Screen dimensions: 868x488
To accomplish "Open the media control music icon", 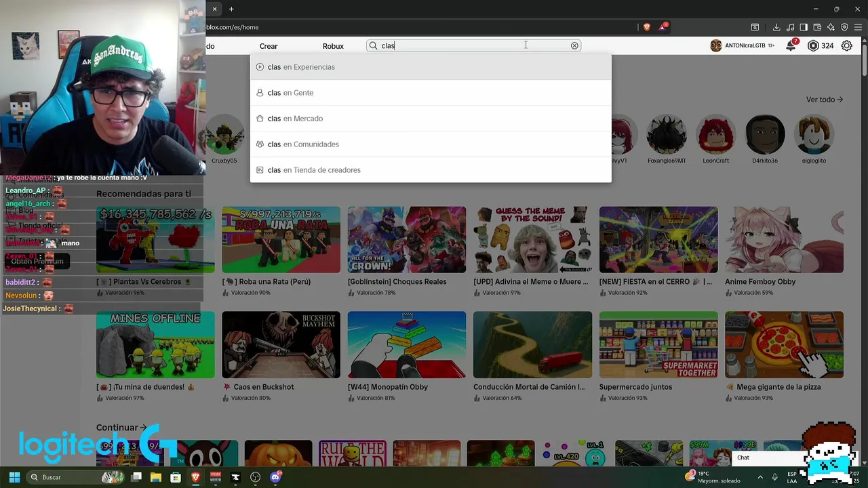I will tap(790, 27).
